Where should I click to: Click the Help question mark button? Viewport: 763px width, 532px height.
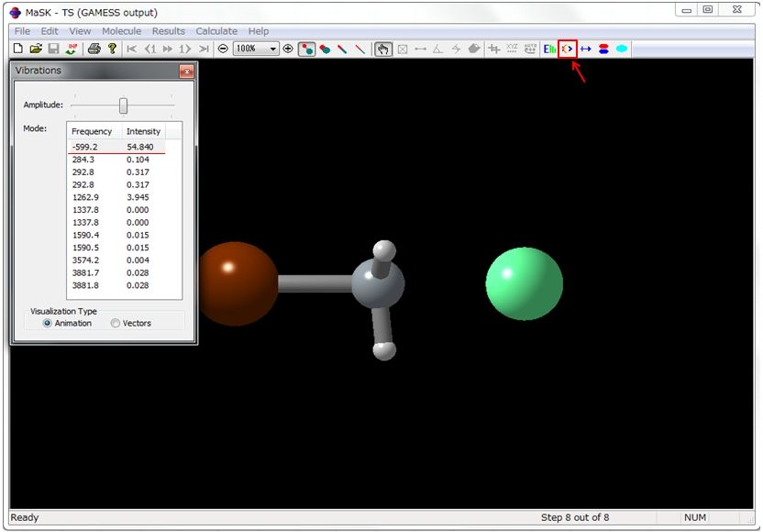point(111,48)
